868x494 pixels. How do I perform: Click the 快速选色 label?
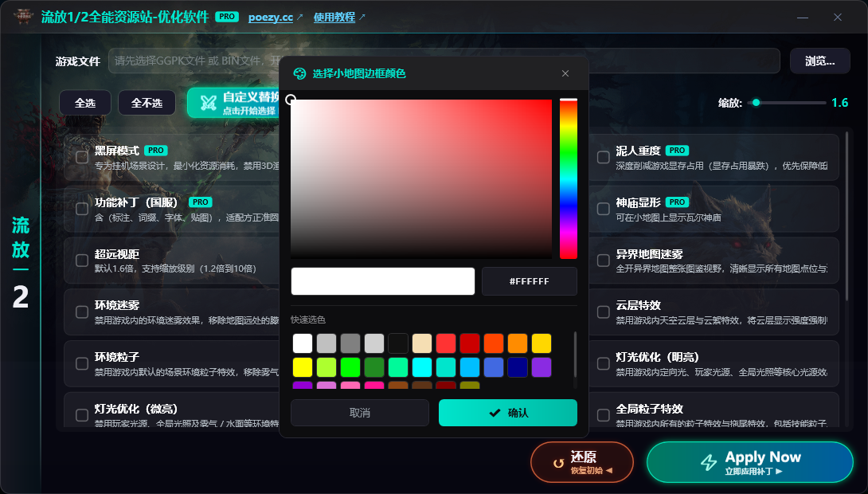coord(308,320)
